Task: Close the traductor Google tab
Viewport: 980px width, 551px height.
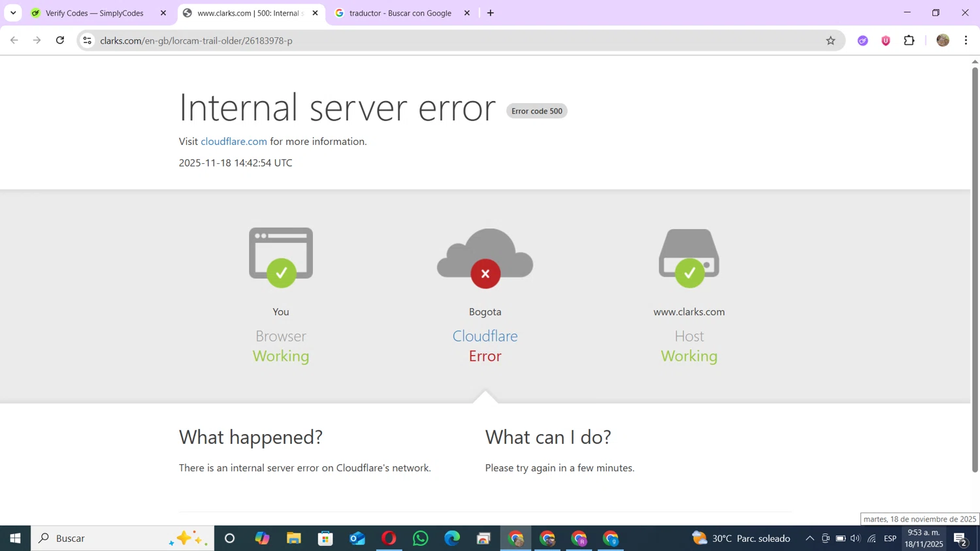Action: click(x=466, y=13)
